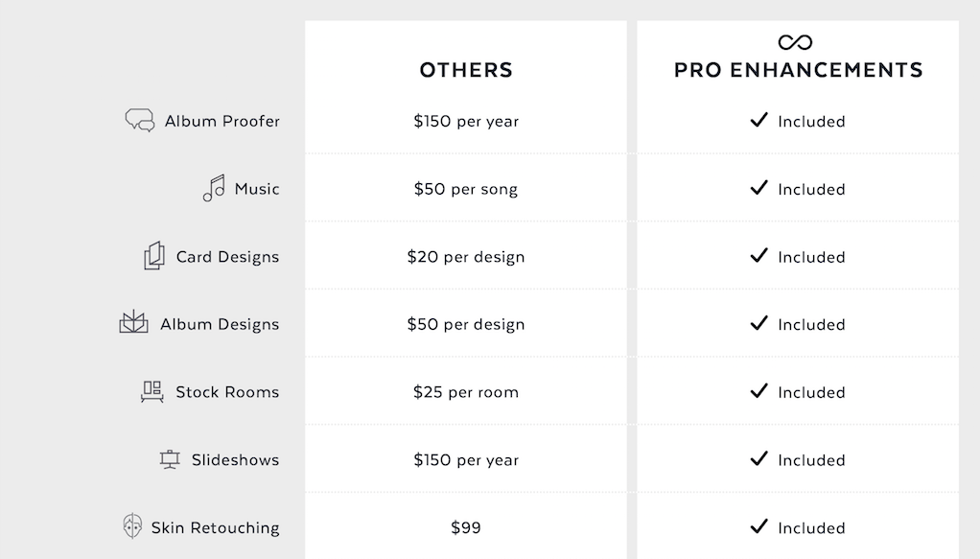The height and width of the screenshot is (559, 980).
Task: Click the Included text in Slideshows row
Action: [811, 460]
